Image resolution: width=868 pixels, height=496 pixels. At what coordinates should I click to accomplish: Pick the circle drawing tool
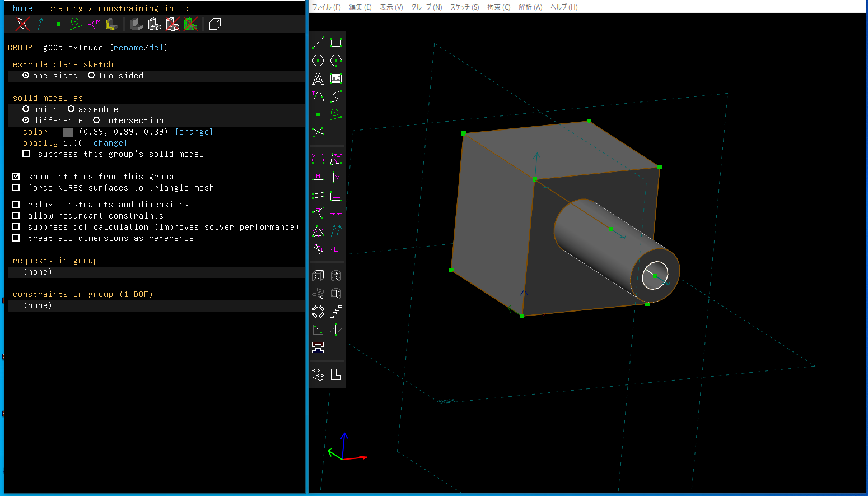click(x=318, y=61)
